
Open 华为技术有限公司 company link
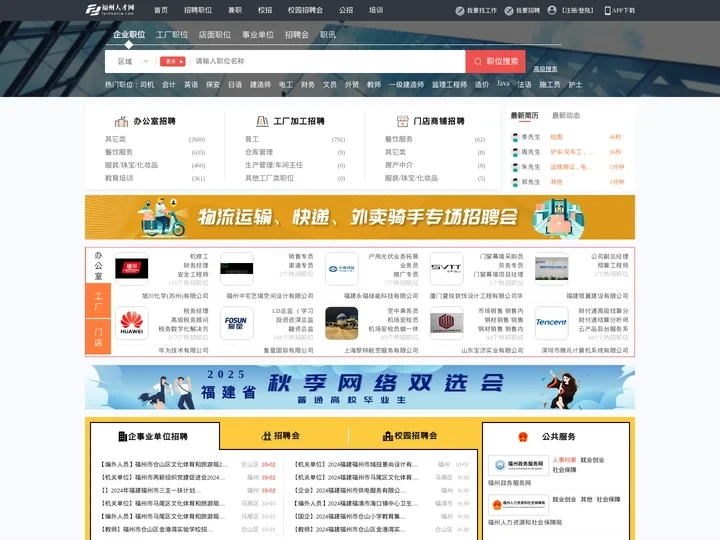pyautogui.click(x=183, y=350)
